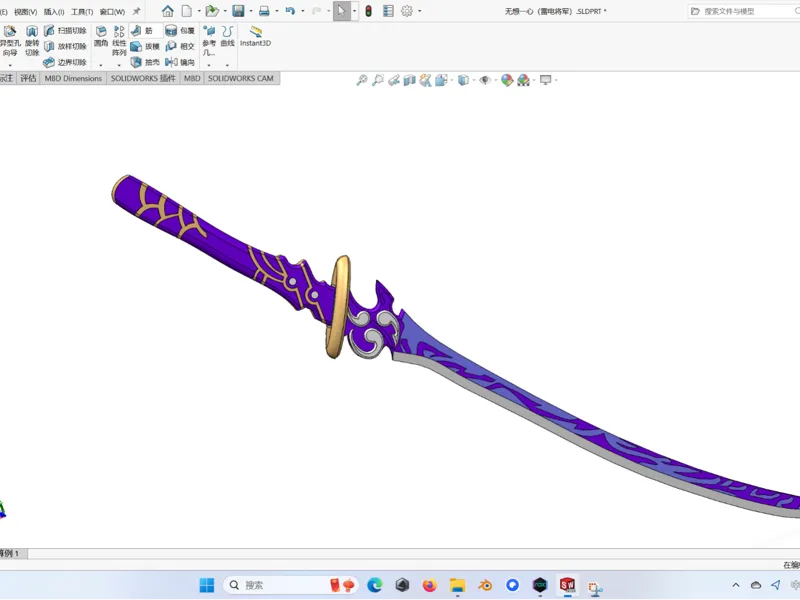Expand the Linear Pattern (线性阵列) dropdown arrow
The image size is (800, 600).
(x=119, y=65)
